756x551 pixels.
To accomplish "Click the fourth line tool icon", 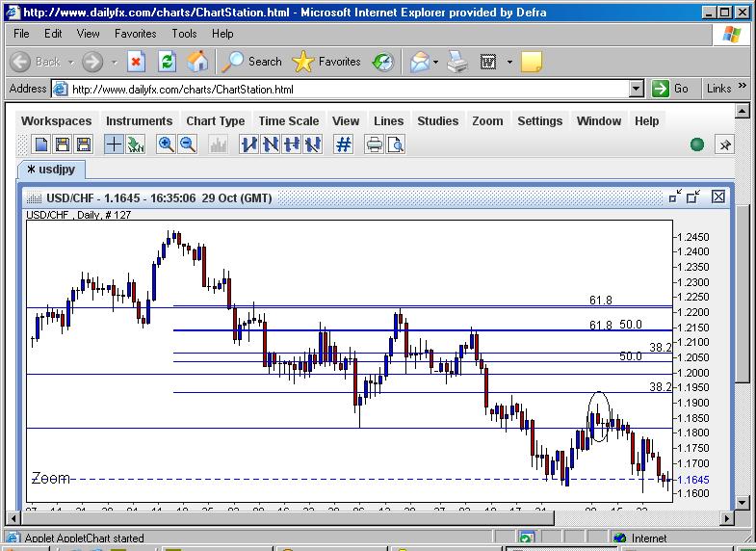I will coord(313,144).
